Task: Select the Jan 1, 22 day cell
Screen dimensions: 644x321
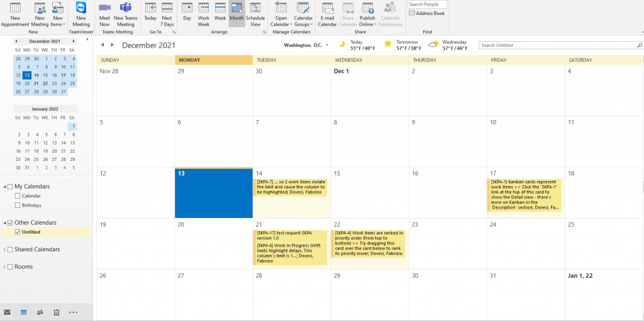Action: click(604, 295)
